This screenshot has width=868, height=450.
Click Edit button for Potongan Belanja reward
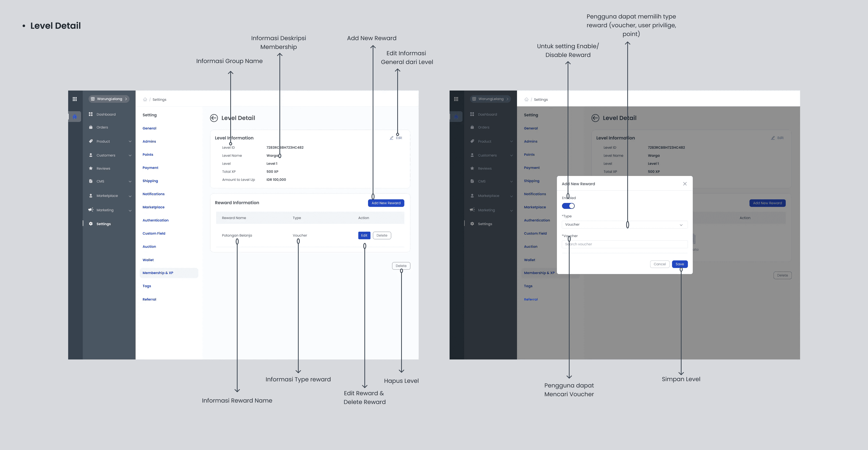click(x=364, y=235)
